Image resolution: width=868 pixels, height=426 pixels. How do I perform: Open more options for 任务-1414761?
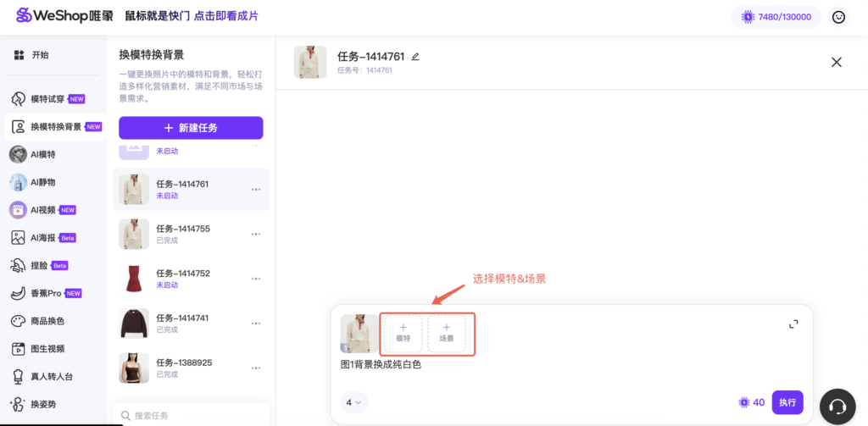(x=256, y=190)
